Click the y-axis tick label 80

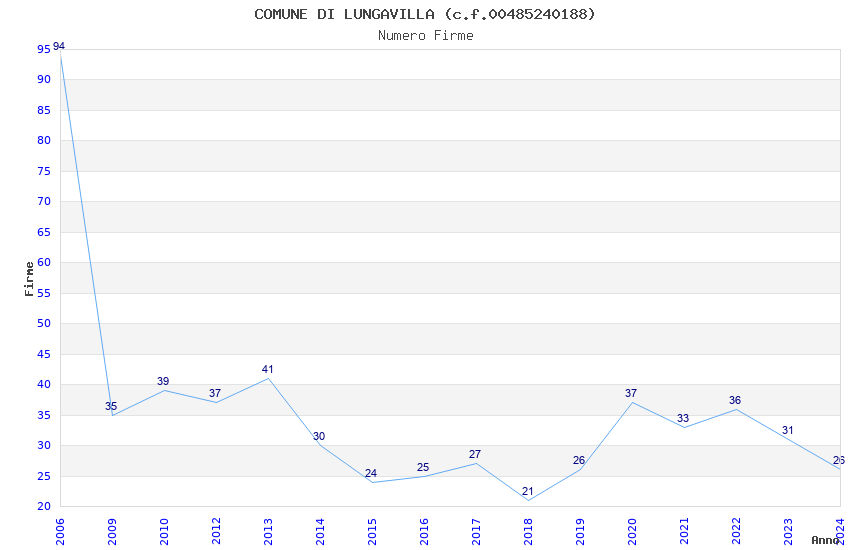pyautogui.click(x=44, y=140)
